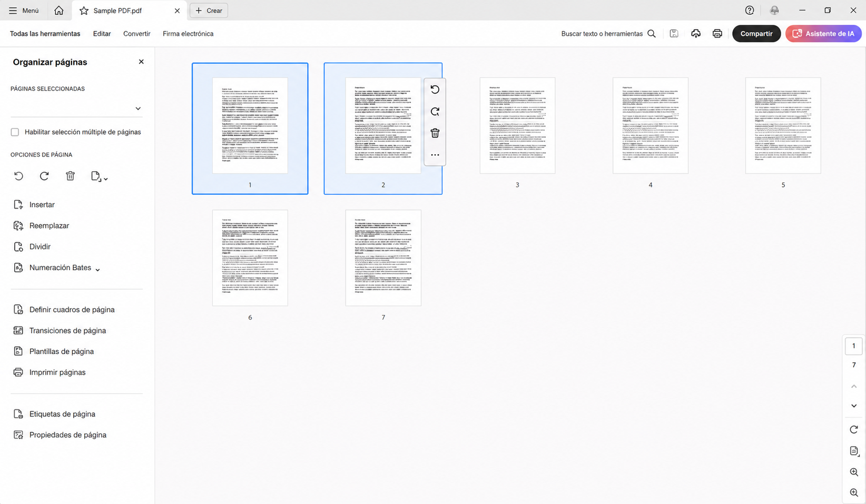
Task: Select page 2 thumbnail
Action: click(x=383, y=125)
